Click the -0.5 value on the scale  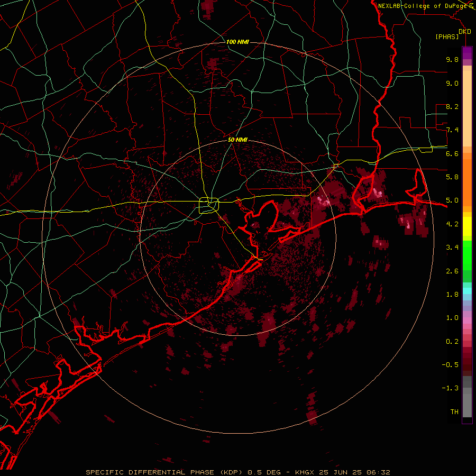point(450,364)
